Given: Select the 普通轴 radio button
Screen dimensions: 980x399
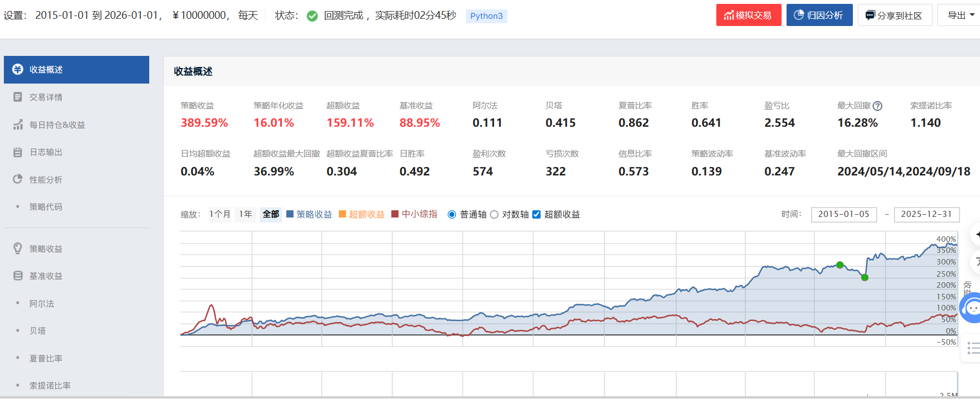Looking at the screenshot, I should click(452, 215).
